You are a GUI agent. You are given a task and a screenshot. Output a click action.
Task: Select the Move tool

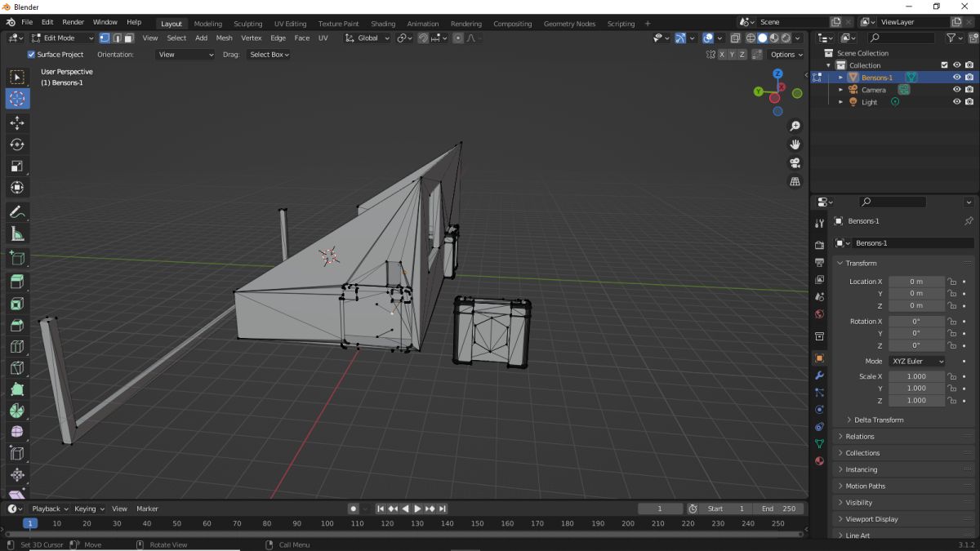(17, 122)
